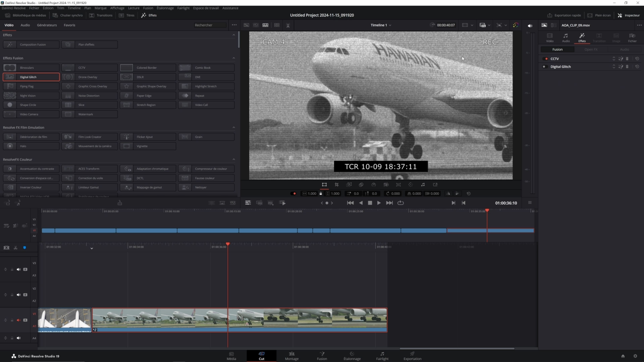Switch to the Montage page
The image size is (644, 362).
point(292,356)
